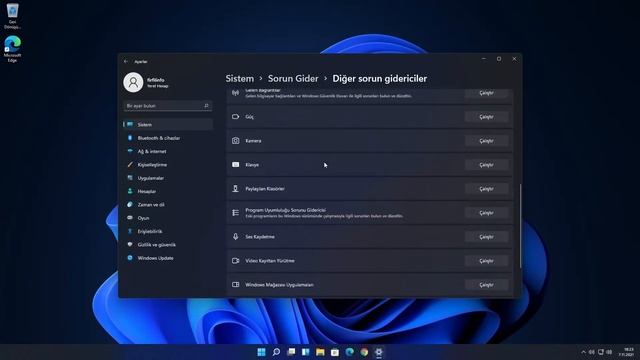Click the 'Video Kayıttan Yürütme' label
The height and width of the screenshot is (360, 640).
(x=270, y=261)
